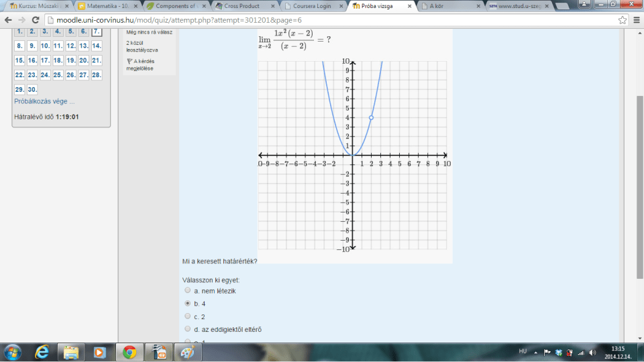The width and height of the screenshot is (644, 362).
Task: Open Internet Explorer from the taskbar
Action: click(x=42, y=351)
